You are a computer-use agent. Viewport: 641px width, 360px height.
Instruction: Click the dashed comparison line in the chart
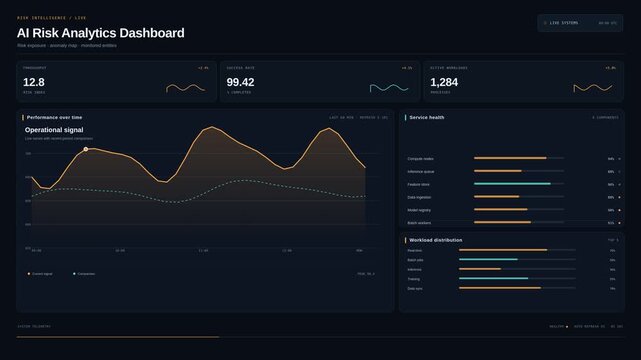(199, 191)
